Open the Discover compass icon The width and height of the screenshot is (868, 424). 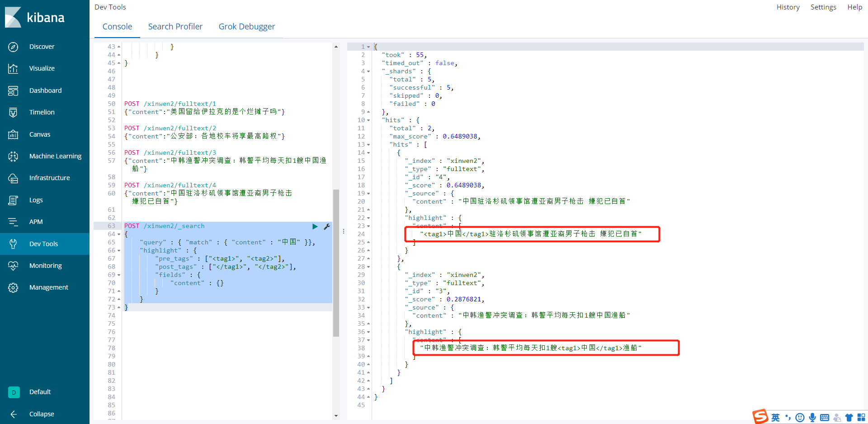pos(13,47)
